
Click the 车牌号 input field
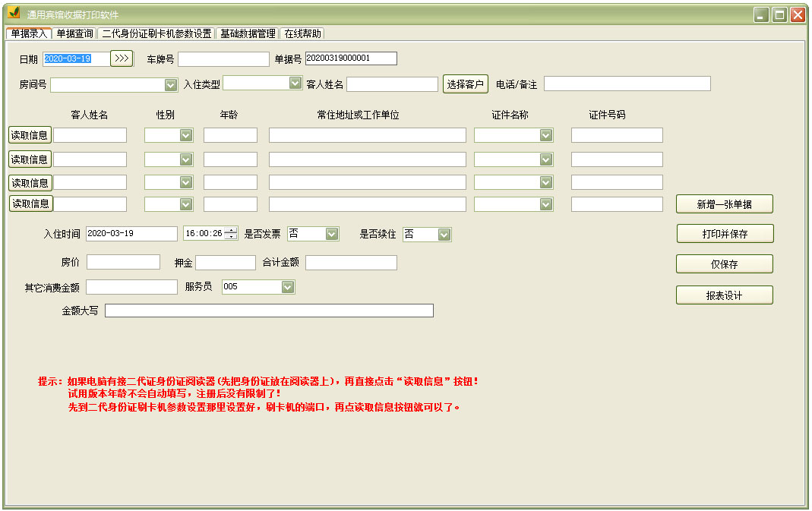click(x=223, y=59)
